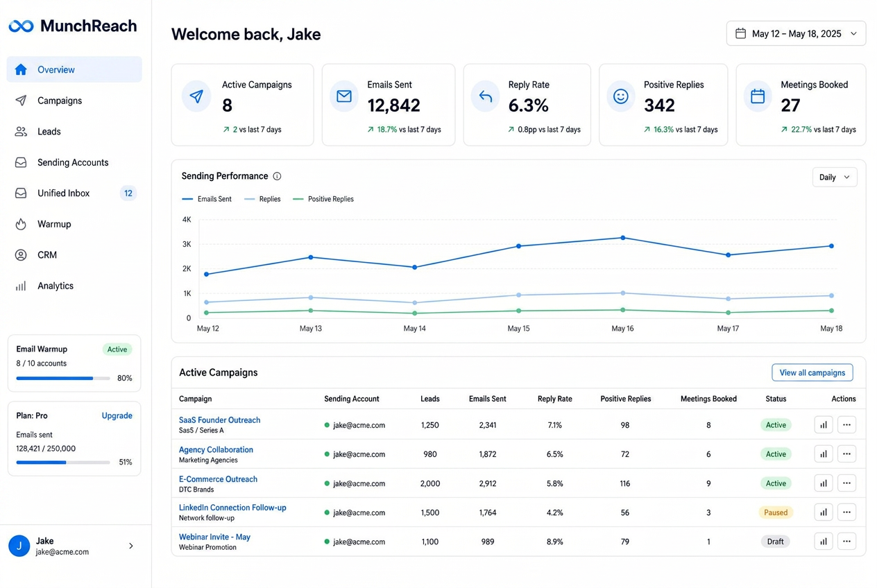Toggle the Emails Sent legend series
The width and height of the screenshot is (877, 588).
pos(207,199)
